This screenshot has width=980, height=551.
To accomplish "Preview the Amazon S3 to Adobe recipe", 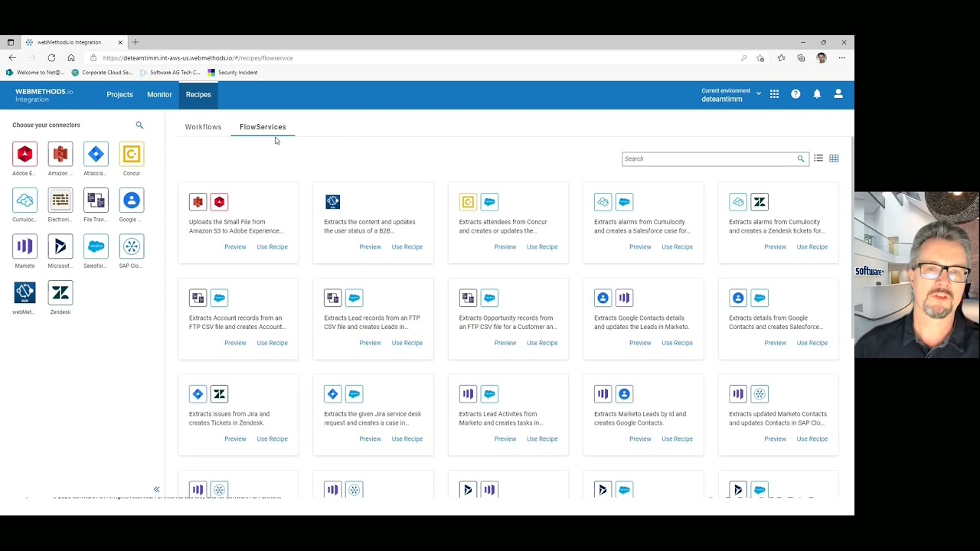I will coord(235,246).
